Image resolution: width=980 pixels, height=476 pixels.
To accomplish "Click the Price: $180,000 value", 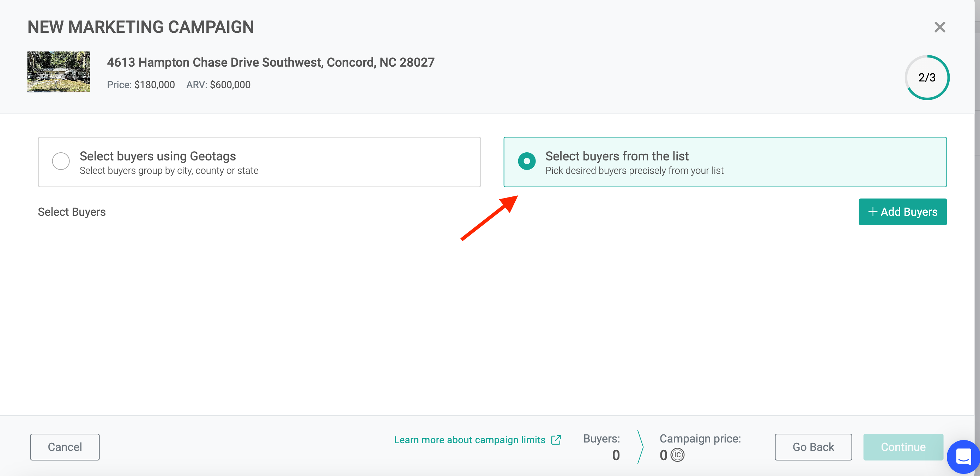I will coord(141,85).
